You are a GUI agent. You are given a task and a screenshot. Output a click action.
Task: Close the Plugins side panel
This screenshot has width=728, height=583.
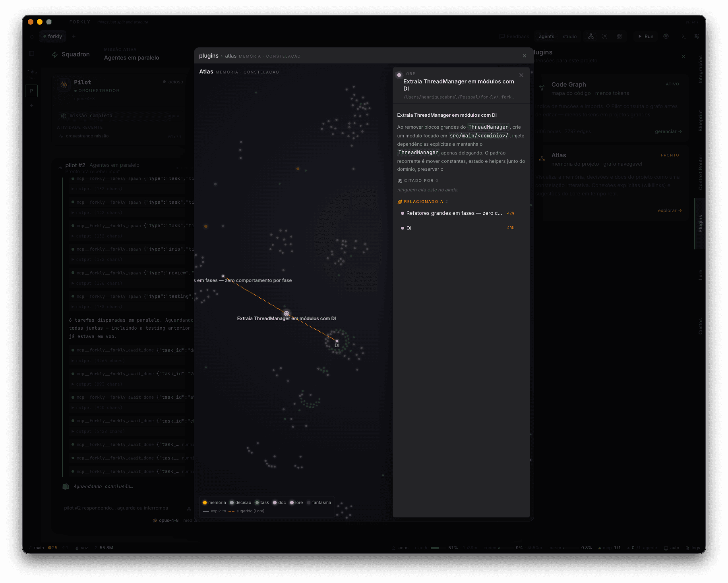point(683,56)
